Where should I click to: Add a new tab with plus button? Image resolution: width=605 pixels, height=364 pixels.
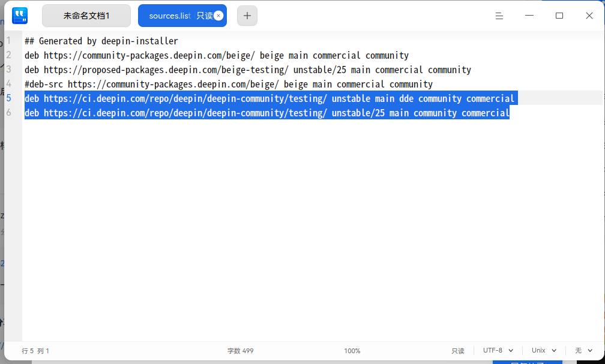(x=247, y=16)
